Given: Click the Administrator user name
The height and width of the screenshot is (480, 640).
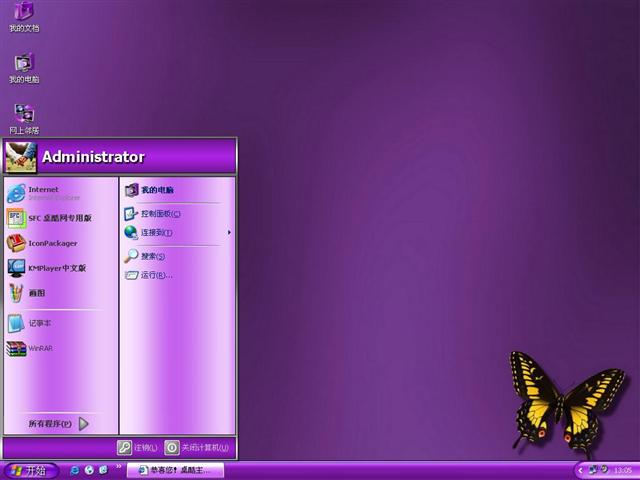Looking at the screenshot, I should pos(93,157).
